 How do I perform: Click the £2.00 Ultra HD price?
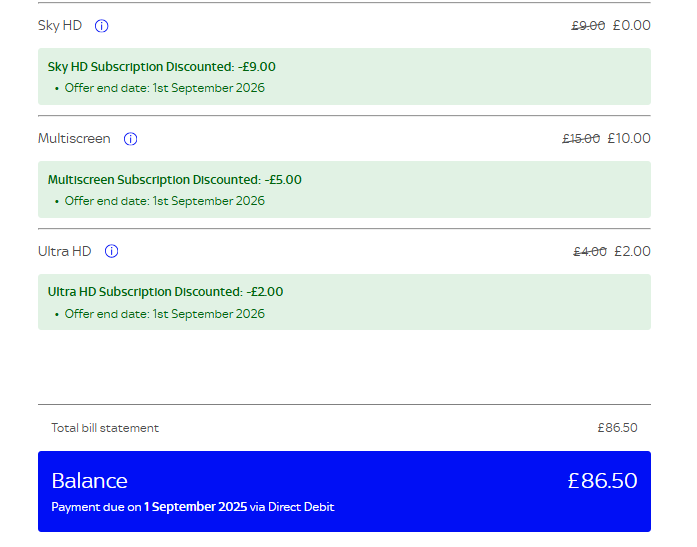(x=633, y=252)
